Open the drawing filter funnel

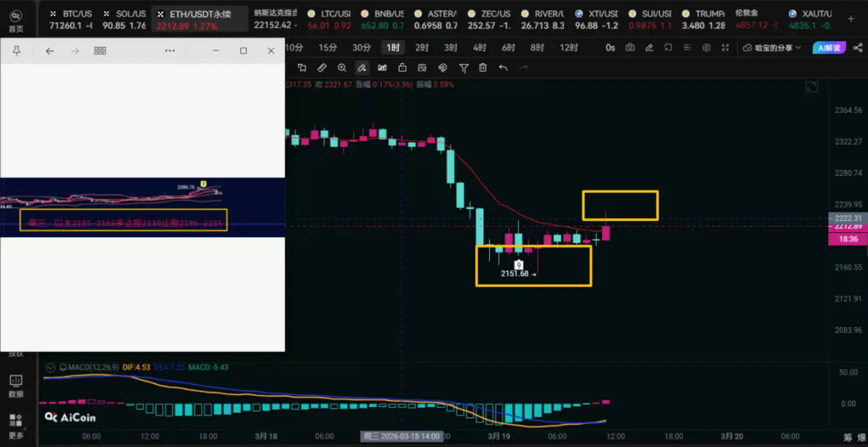464,68
